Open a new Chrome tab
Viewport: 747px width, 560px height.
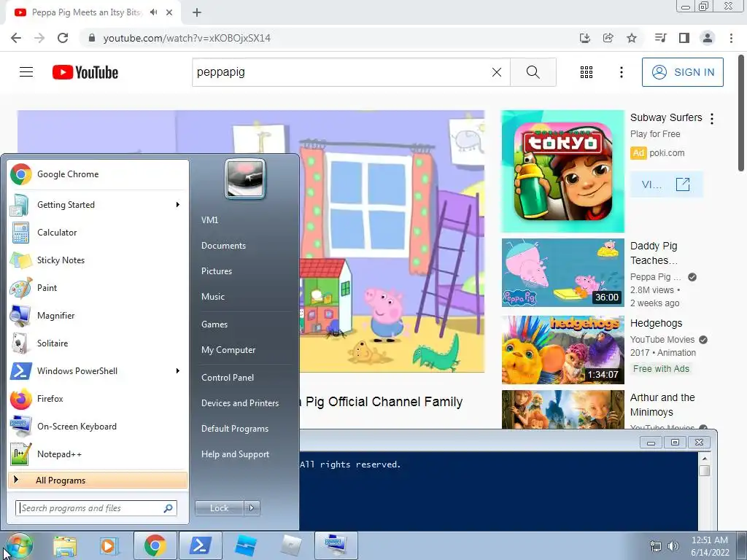pyautogui.click(x=197, y=13)
